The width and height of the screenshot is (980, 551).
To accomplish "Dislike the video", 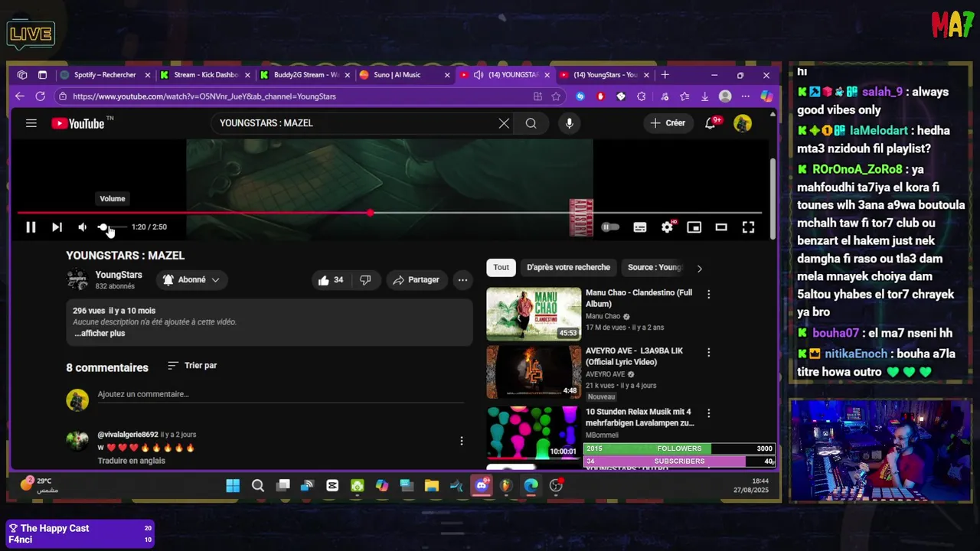I will point(365,280).
